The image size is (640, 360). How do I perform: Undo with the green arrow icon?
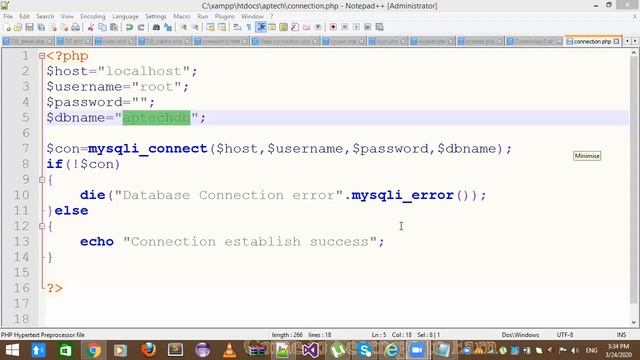[129, 27]
